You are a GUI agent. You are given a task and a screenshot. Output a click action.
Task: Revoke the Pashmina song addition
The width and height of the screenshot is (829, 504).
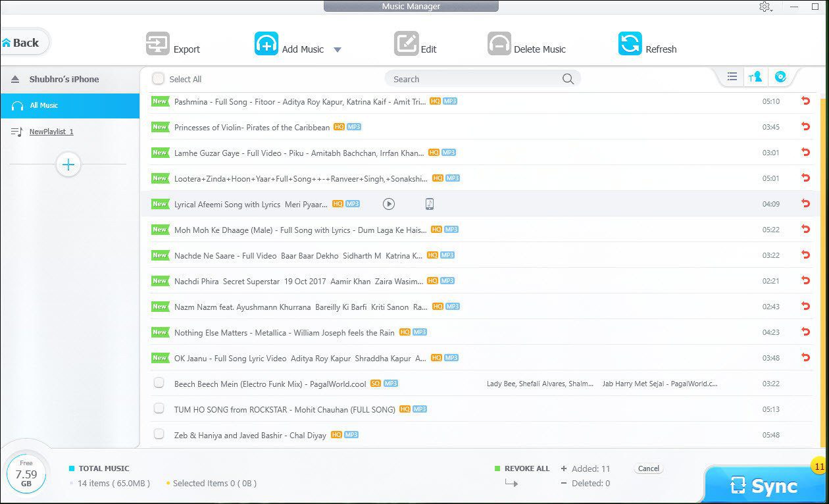point(805,101)
